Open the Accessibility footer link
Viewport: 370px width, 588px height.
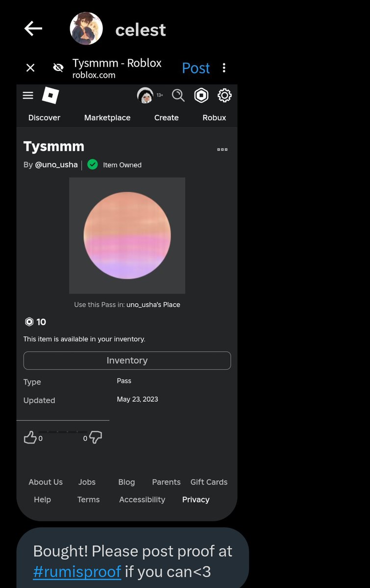click(142, 500)
